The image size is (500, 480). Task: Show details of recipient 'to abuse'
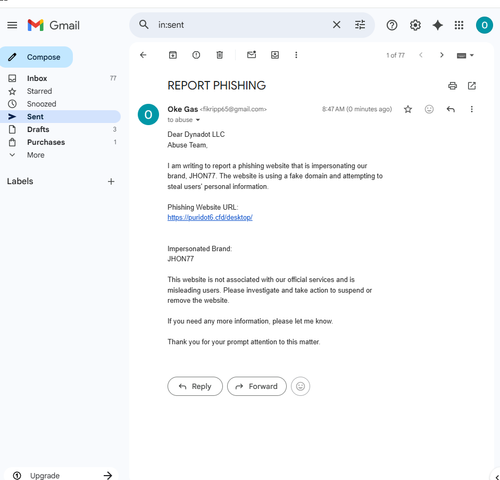[198, 120]
